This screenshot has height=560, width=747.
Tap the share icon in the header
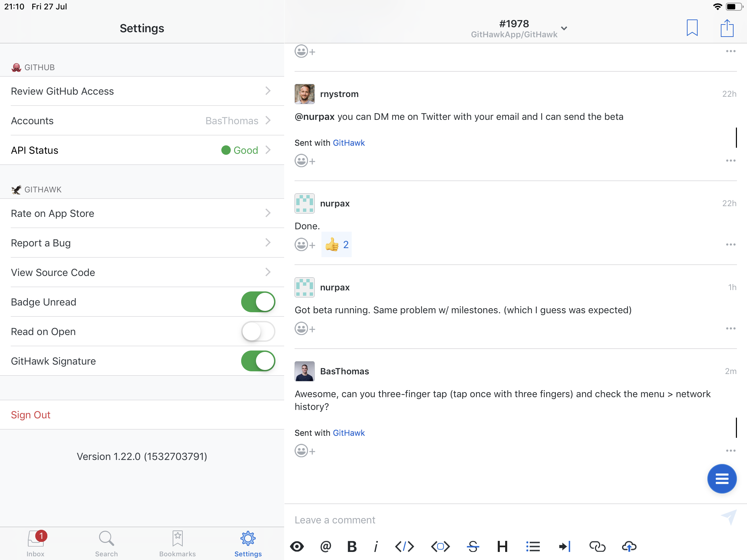coord(727,28)
